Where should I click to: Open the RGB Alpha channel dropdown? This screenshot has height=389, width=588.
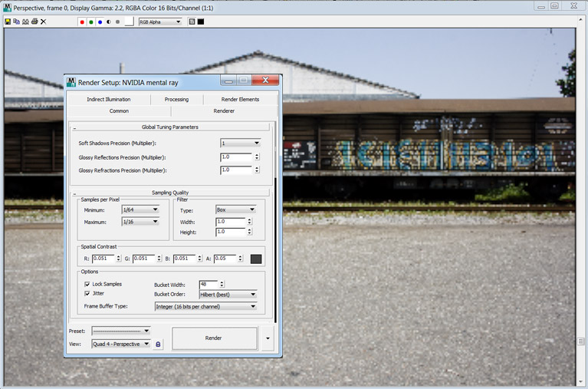pos(160,21)
